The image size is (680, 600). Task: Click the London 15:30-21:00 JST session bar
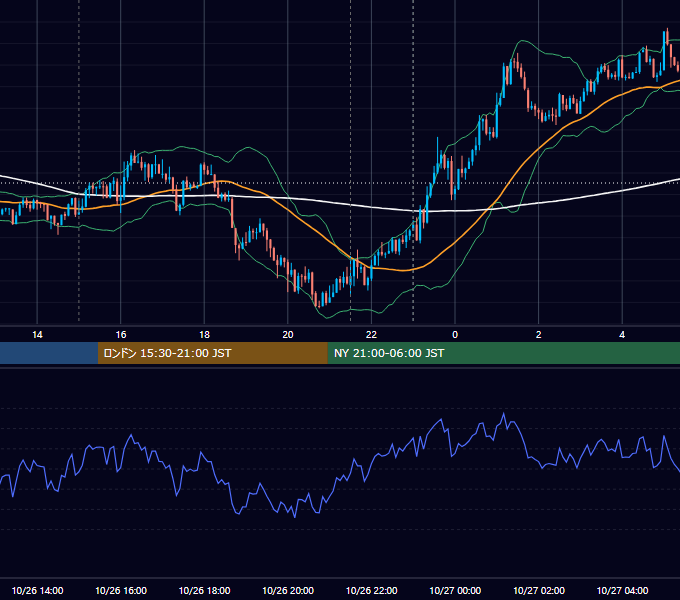212,353
